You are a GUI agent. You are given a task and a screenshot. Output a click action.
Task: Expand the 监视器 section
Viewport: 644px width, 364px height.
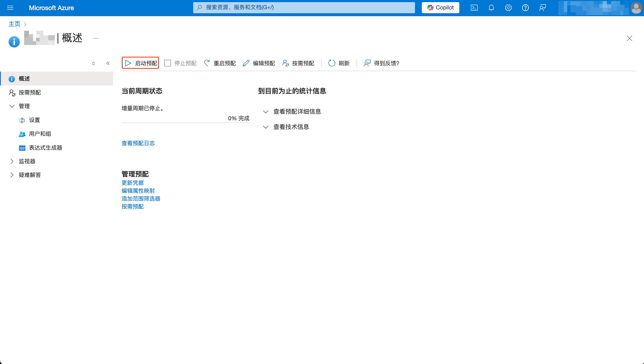pos(12,161)
